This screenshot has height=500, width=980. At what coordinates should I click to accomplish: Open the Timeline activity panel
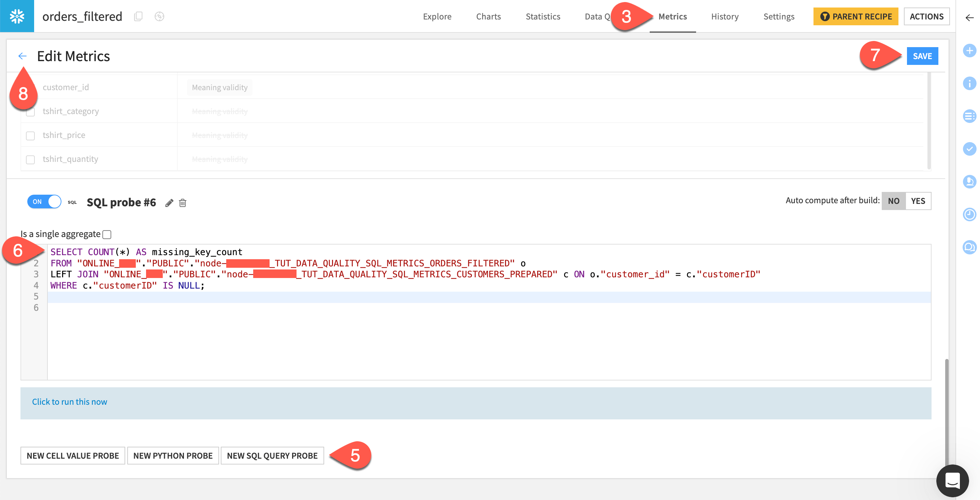pos(970,214)
